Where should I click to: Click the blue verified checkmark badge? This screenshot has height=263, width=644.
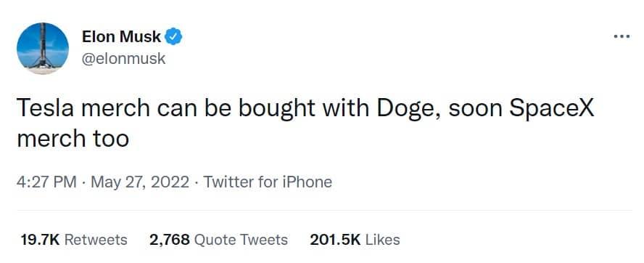[173, 37]
